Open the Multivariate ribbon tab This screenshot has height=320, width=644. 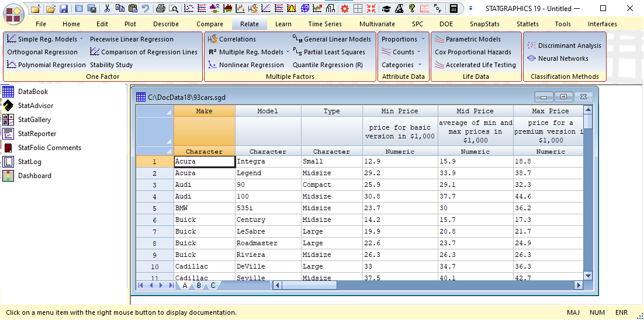tap(377, 24)
